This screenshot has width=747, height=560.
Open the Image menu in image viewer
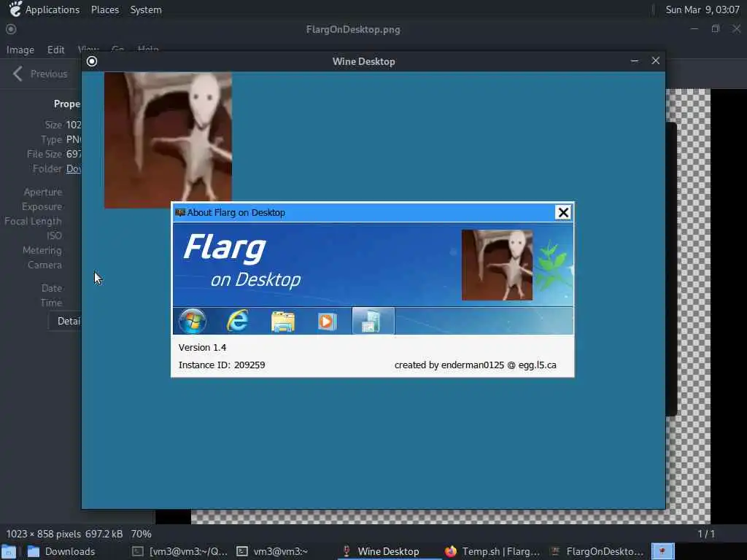click(20, 50)
